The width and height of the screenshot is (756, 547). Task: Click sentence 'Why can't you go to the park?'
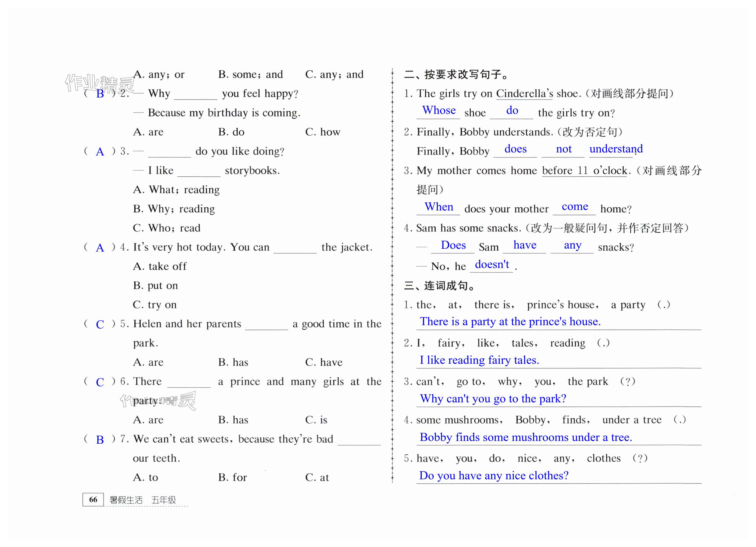[x=493, y=398]
